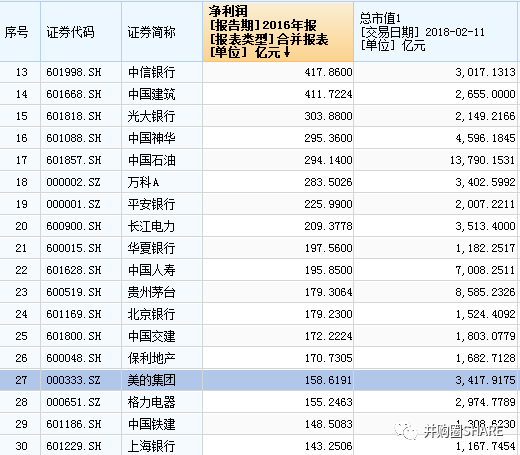The width and height of the screenshot is (520, 455).
Task: Click the 序号 column header
Action: click(20, 32)
